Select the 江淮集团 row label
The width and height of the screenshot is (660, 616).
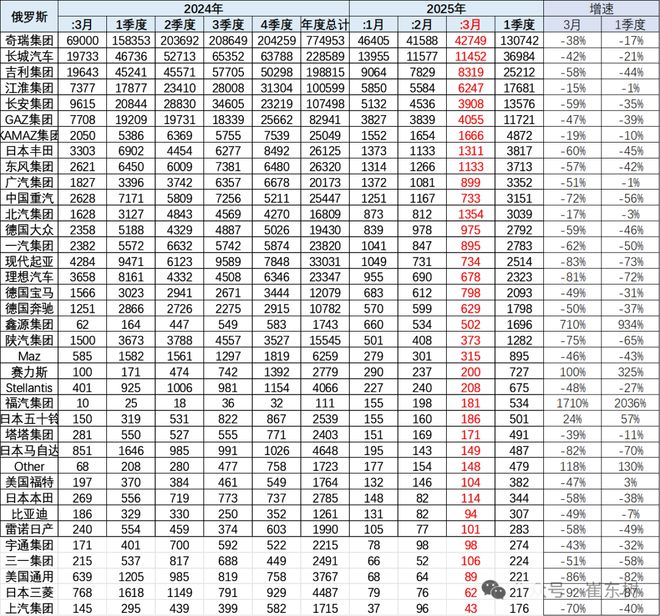point(29,88)
